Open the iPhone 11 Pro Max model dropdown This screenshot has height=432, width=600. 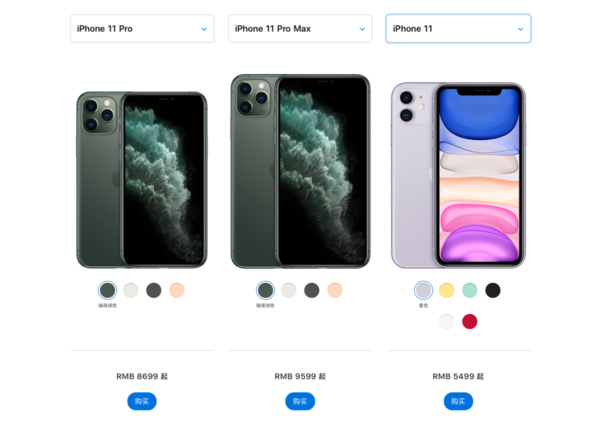[300, 29]
